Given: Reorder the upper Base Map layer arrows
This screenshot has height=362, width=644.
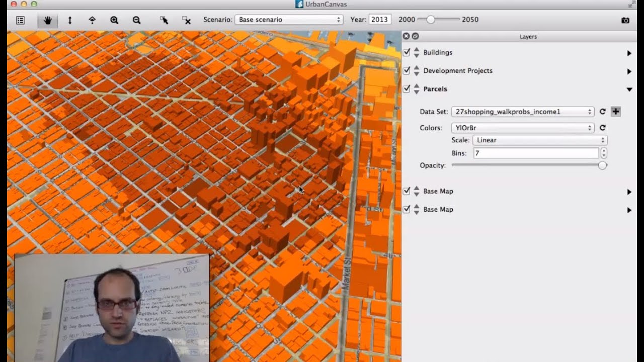Looking at the screenshot, I should point(417,192).
